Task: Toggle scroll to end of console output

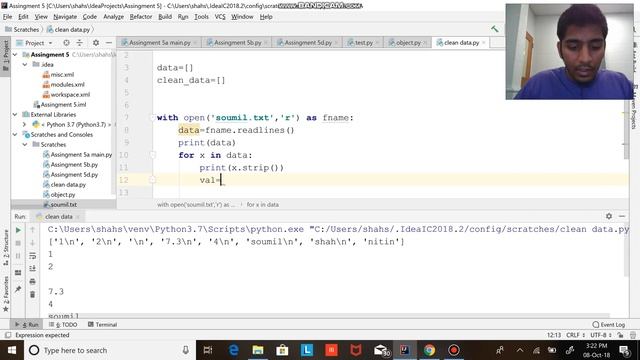Action: 33,269
